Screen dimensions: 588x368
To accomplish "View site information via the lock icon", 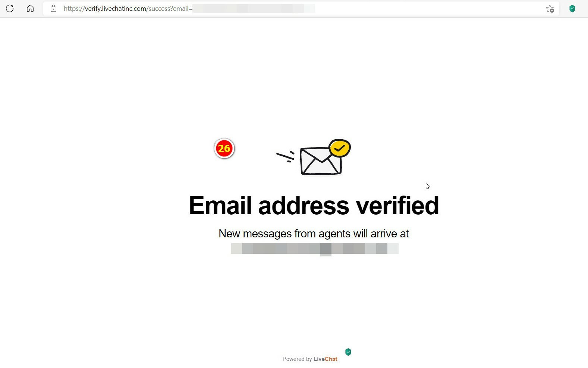I will pos(53,9).
